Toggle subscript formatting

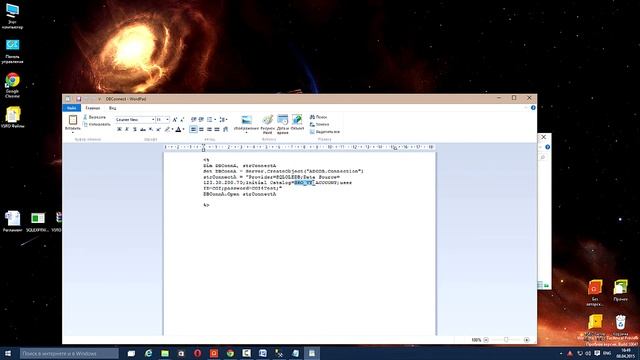point(151,129)
